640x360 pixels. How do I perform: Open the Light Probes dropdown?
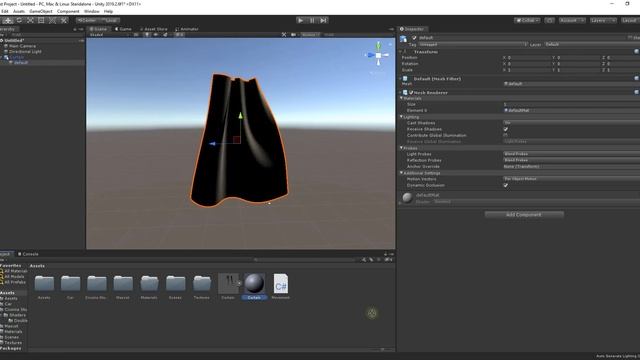(571, 154)
